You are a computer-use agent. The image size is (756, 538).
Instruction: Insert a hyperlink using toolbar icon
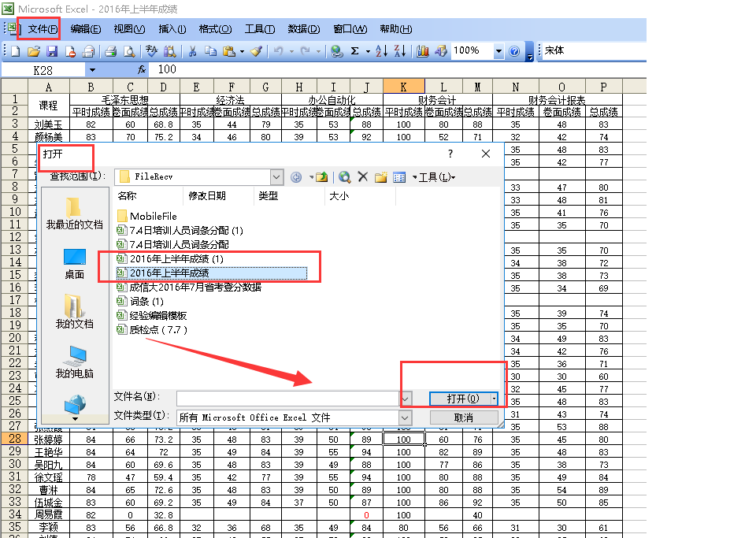[336, 51]
